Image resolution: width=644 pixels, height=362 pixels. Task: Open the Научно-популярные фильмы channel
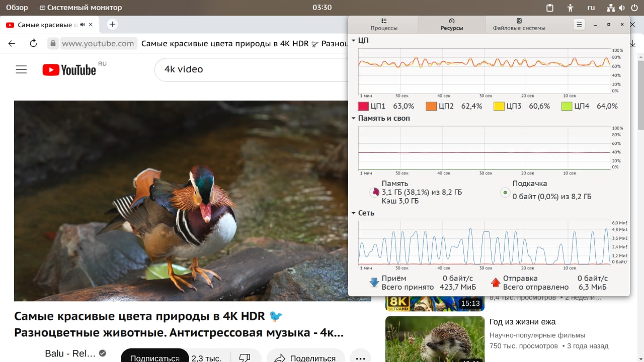click(537, 335)
